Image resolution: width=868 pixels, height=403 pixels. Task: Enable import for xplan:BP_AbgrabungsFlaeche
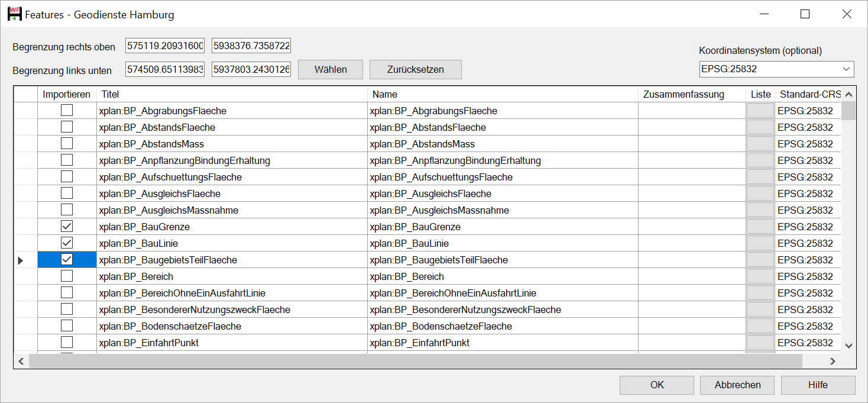[67, 111]
